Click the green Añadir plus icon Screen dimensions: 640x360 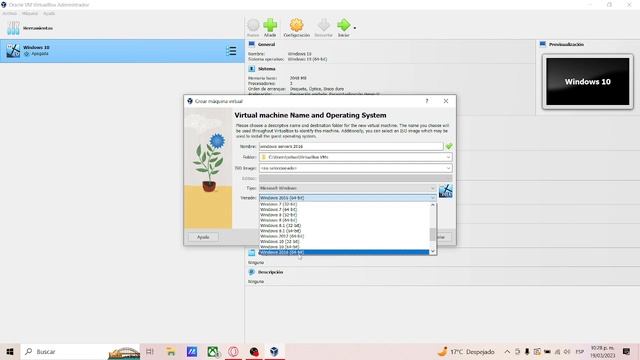tap(270, 25)
